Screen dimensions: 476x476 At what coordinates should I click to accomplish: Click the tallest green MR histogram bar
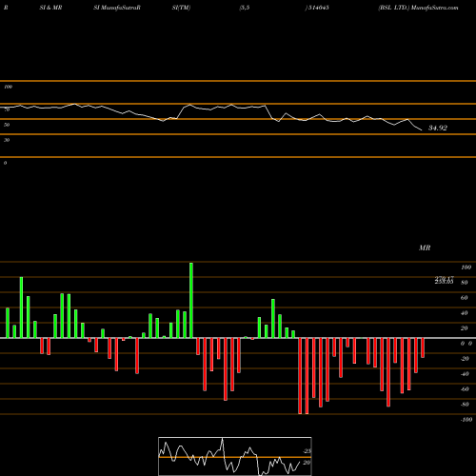(x=191, y=300)
